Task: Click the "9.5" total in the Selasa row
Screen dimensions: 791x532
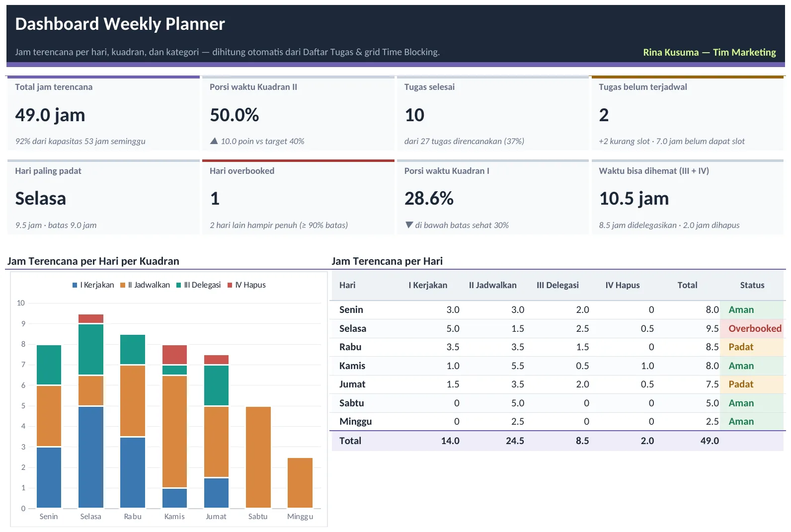Action: click(712, 328)
